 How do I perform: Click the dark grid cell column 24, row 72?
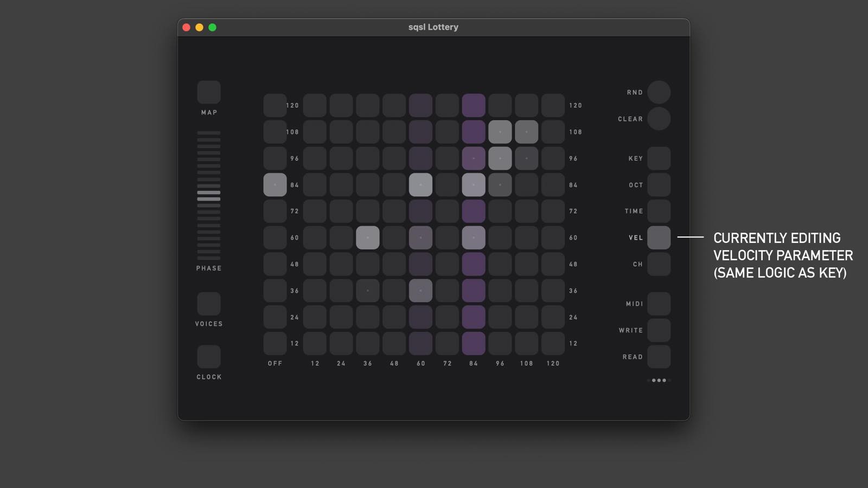pyautogui.click(x=341, y=211)
